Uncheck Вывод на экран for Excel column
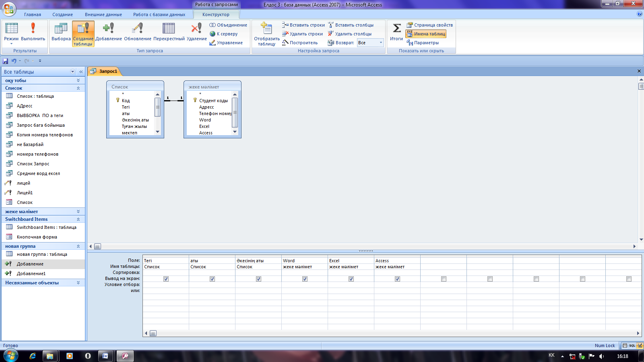The image size is (644, 362). point(351,279)
